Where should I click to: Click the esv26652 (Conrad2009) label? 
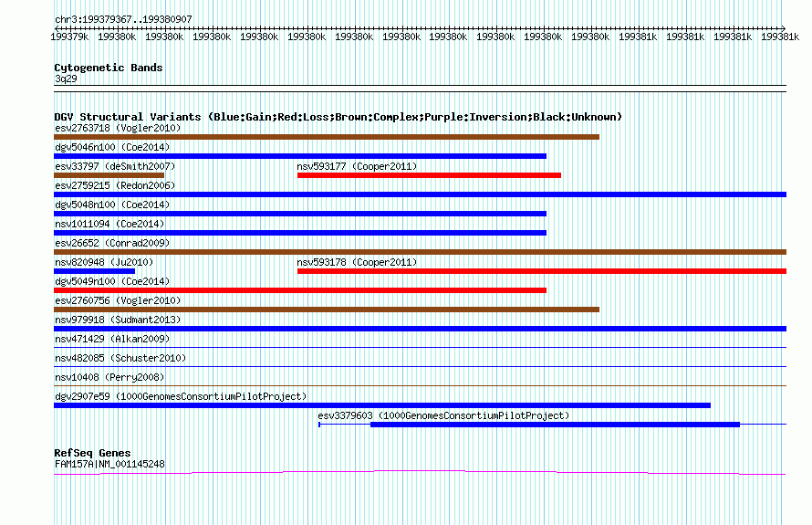(112, 243)
